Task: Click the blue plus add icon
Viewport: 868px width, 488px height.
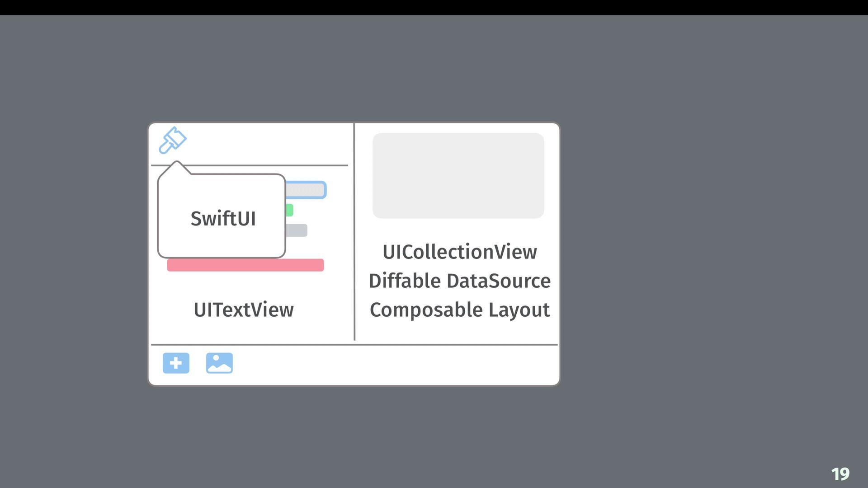Action: (176, 363)
